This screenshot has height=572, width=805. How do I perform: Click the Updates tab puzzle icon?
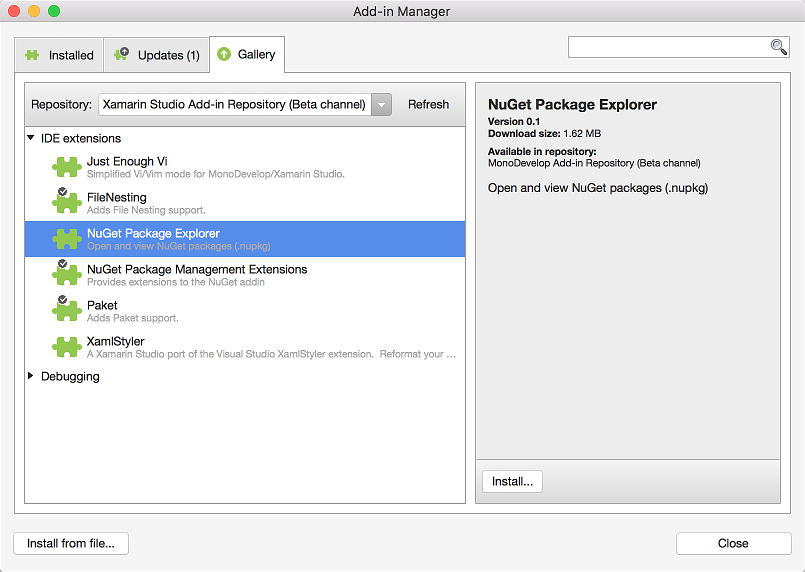click(122, 54)
